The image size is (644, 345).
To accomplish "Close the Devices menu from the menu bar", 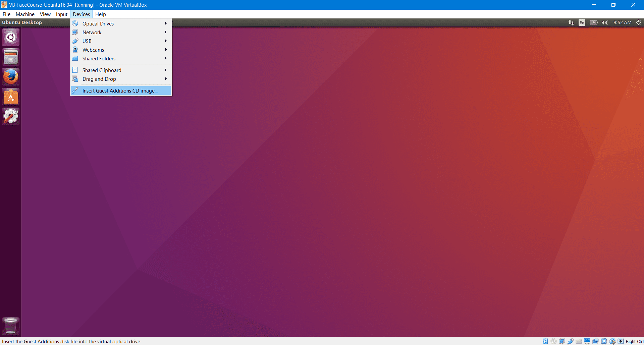I will click(x=82, y=14).
